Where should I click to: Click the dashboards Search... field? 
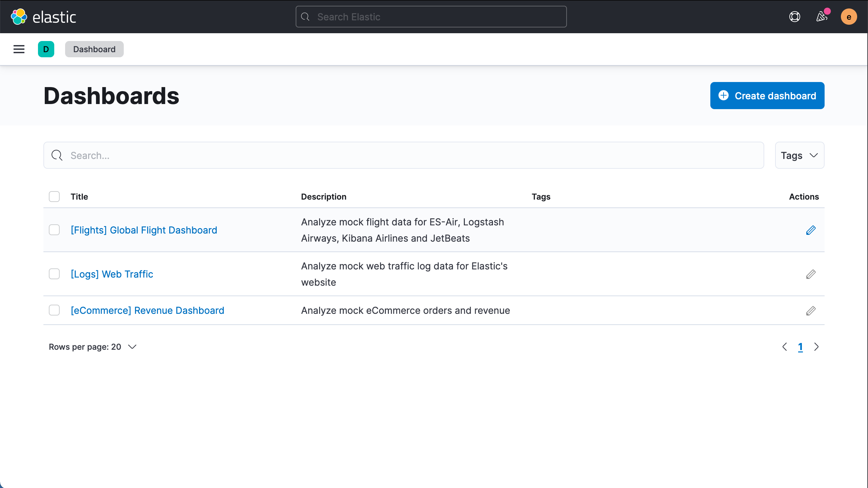(x=403, y=155)
